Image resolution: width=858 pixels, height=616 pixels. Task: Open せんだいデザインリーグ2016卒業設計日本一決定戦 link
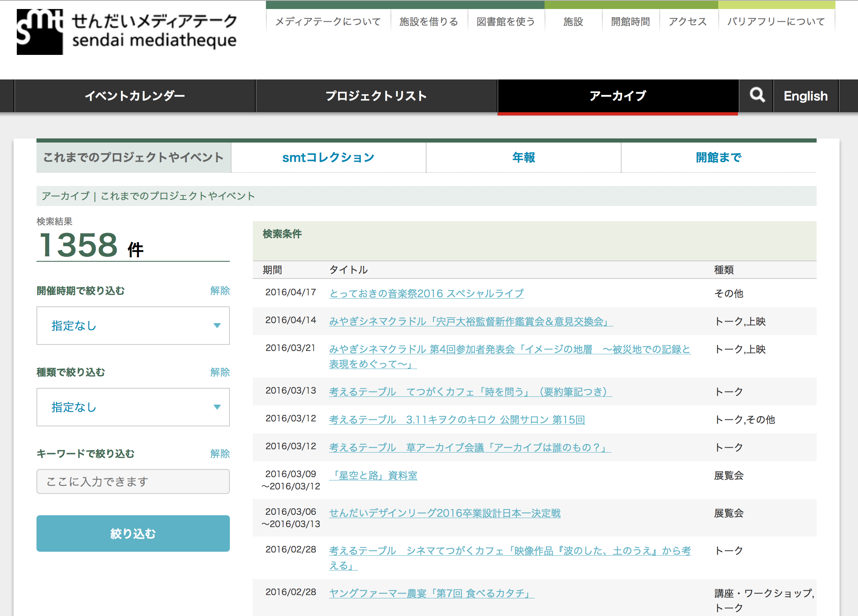(x=445, y=513)
